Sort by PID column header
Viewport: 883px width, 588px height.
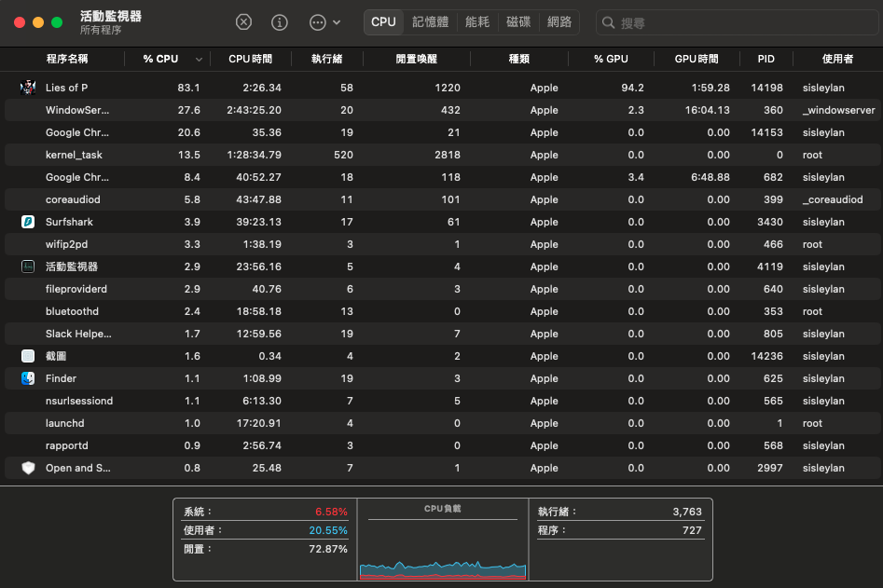(x=766, y=59)
